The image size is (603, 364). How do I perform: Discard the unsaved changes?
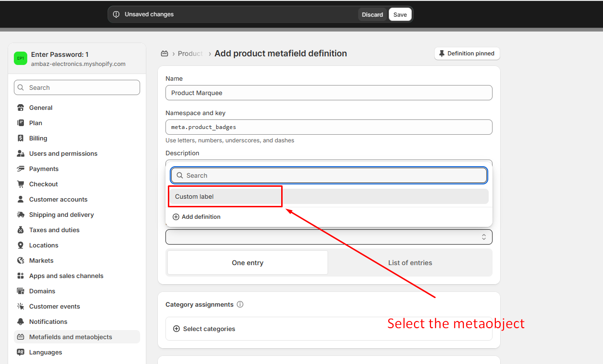pyautogui.click(x=372, y=14)
